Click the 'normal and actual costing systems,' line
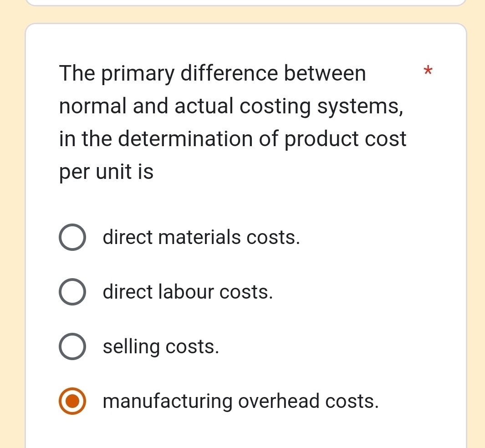 (x=231, y=107)
